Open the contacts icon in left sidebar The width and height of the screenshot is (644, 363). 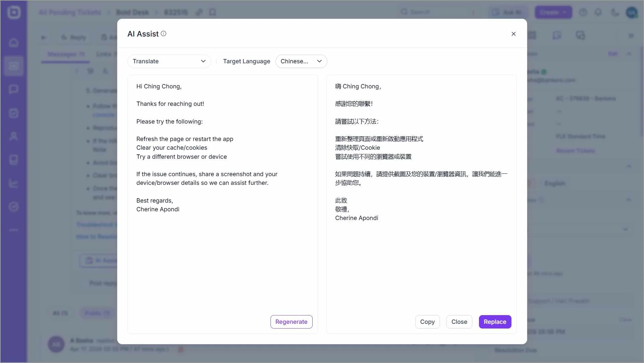14,136
